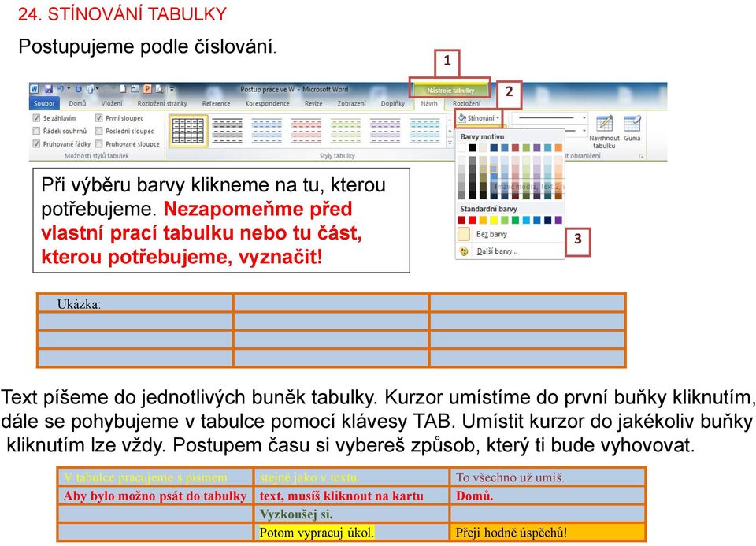The height and width of the screenshot is (546, 756).
Task: Click the print preview magnifier icon
Action: tap(159, 89)
